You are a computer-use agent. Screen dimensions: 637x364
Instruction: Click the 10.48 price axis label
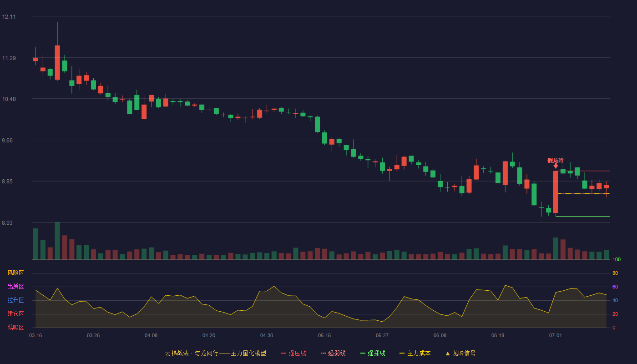[9, 99]
